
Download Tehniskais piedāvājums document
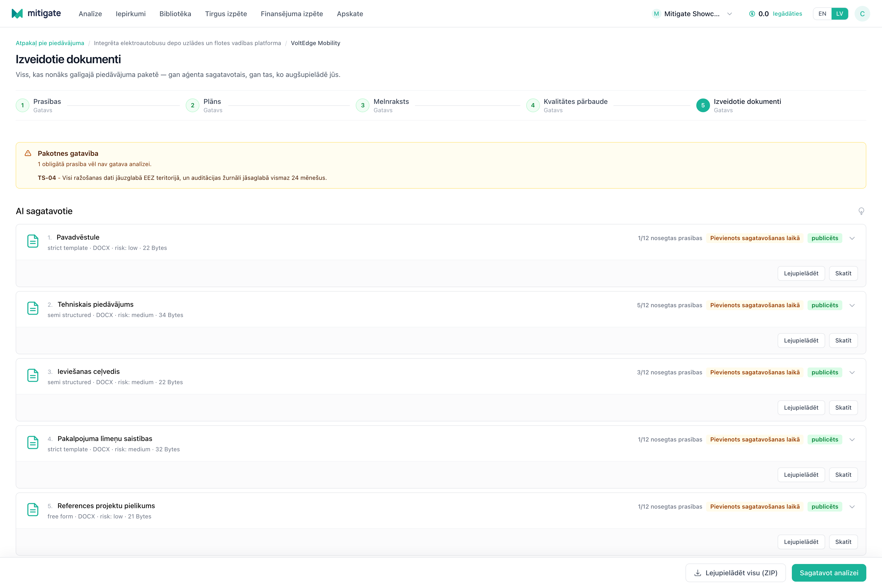tap(801, 341)
